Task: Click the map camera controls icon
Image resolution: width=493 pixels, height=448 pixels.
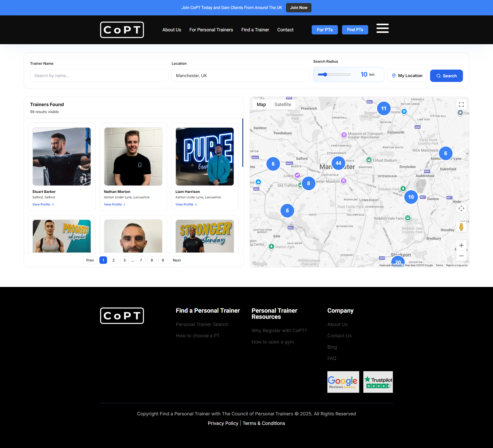Action: (461, 208)
